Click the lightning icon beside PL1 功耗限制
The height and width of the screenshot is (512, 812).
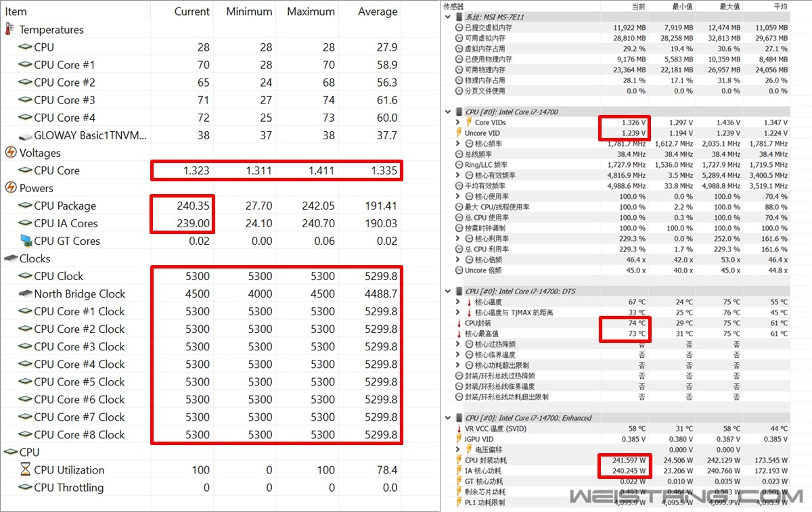point(459,503)
